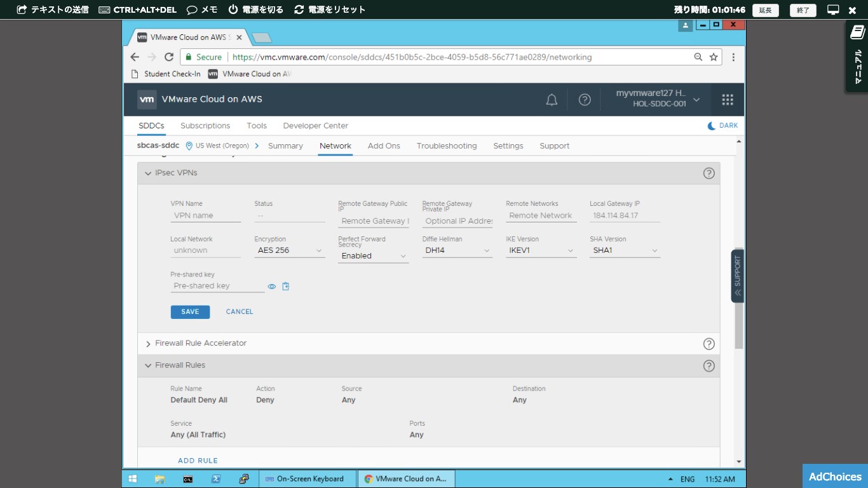Open Encryption AES 256 dropdown
Viewport: 868px width, 488px height.
click(x=290, y=251)
